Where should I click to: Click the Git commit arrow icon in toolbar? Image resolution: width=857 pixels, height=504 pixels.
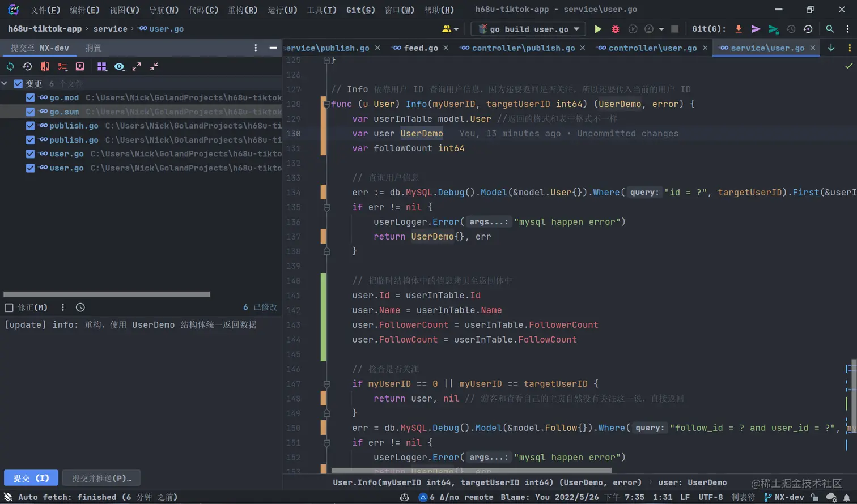(756, 29)
